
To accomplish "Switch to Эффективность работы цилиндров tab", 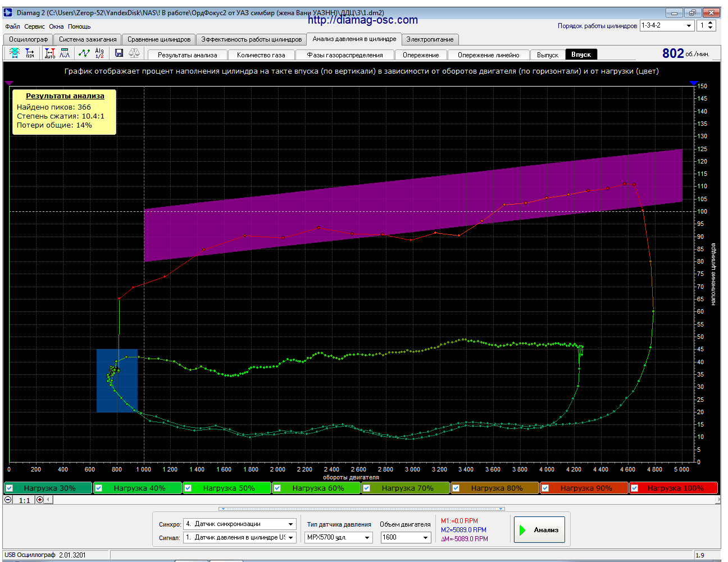I will click(x=252, y=39).
